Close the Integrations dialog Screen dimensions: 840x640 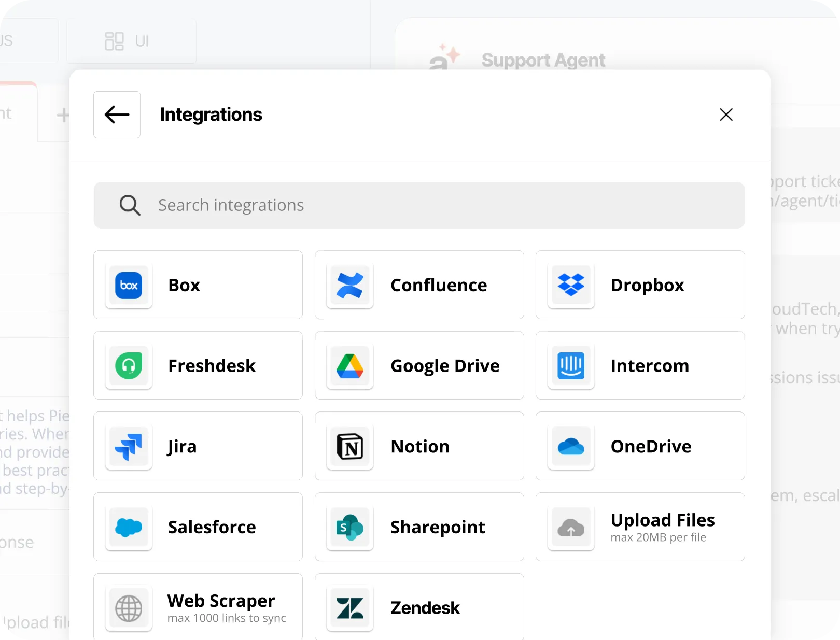tap(726, 115)
